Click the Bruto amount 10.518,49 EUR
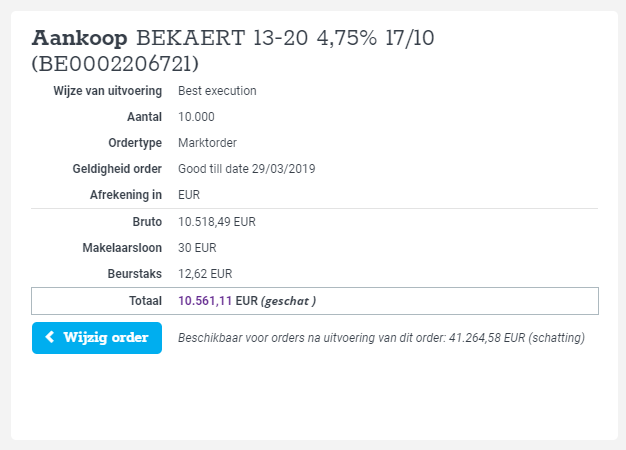The image size is (626, 450). coord(217,222)
